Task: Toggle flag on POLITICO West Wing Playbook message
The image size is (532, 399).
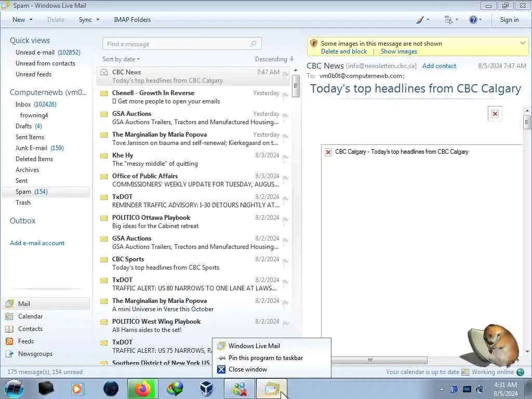Action: coord(285,323)
